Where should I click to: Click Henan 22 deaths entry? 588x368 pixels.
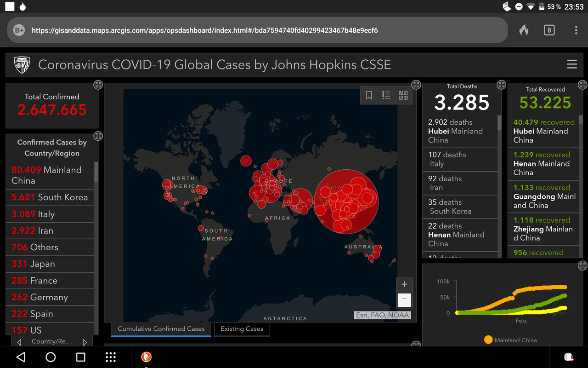tap(460, 235)
